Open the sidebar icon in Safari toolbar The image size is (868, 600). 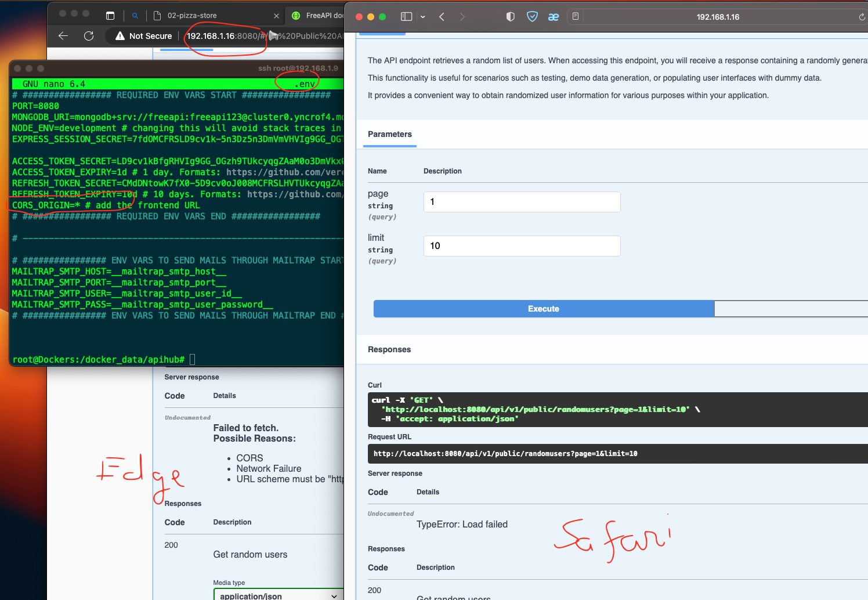point(407,16)
